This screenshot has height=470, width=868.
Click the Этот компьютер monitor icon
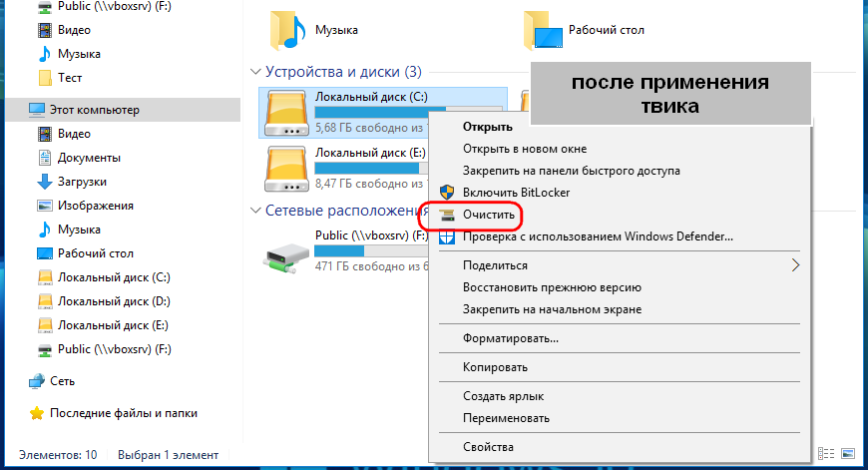37,110
